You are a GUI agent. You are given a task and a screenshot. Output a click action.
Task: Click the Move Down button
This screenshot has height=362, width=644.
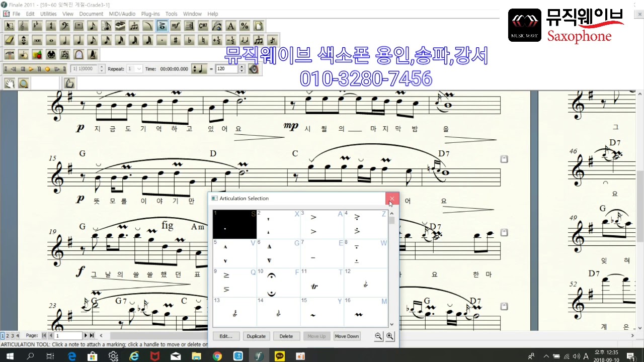347,336
